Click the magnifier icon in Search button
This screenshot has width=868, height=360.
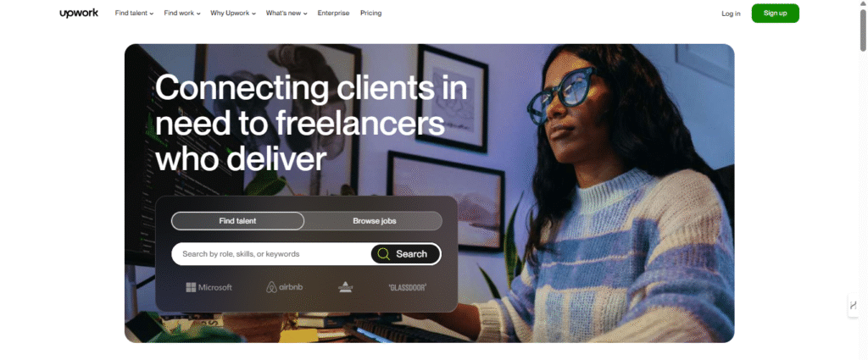(384, 254)
